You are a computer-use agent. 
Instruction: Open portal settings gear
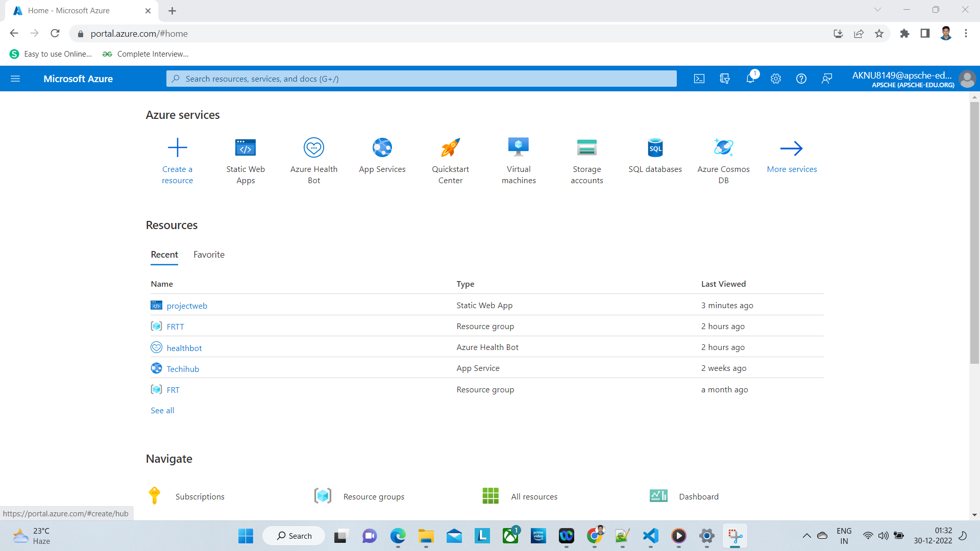pyautogui.click(x=776, y=79)
